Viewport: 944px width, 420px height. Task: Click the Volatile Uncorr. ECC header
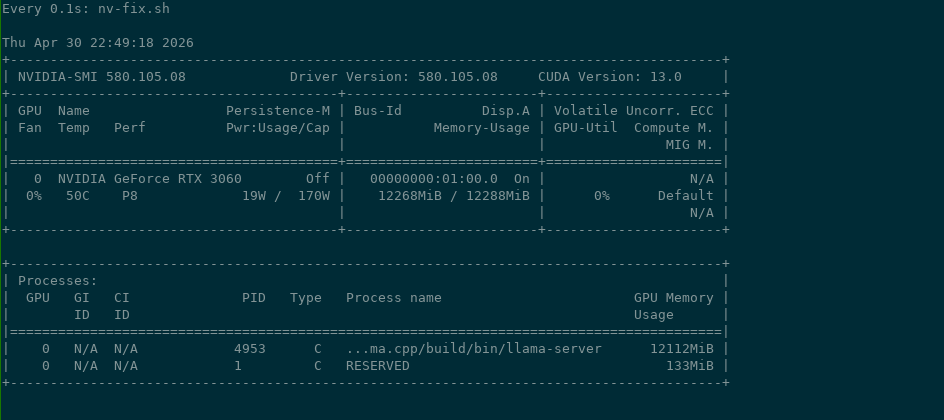[x=633, y=111]
